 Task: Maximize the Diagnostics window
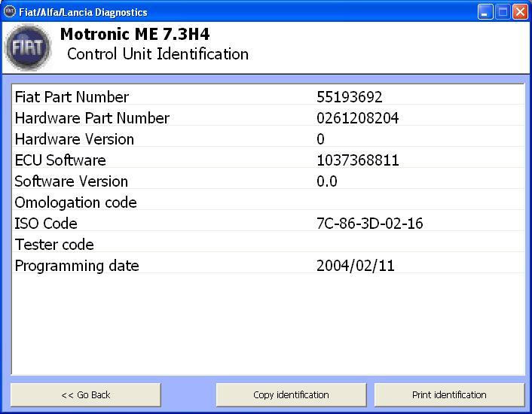coord(503,12)
